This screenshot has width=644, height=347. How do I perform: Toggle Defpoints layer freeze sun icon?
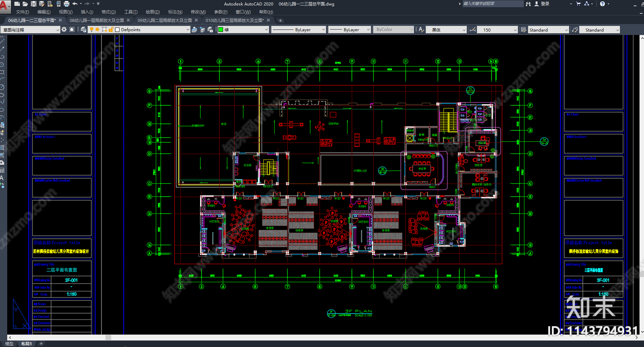[97, 30]
